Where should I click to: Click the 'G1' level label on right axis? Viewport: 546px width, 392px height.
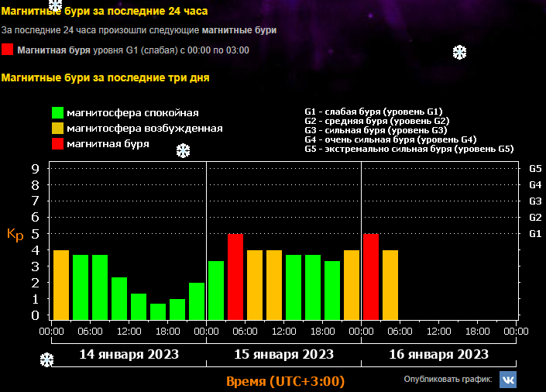pyautogui.click(x=535, y=234)
